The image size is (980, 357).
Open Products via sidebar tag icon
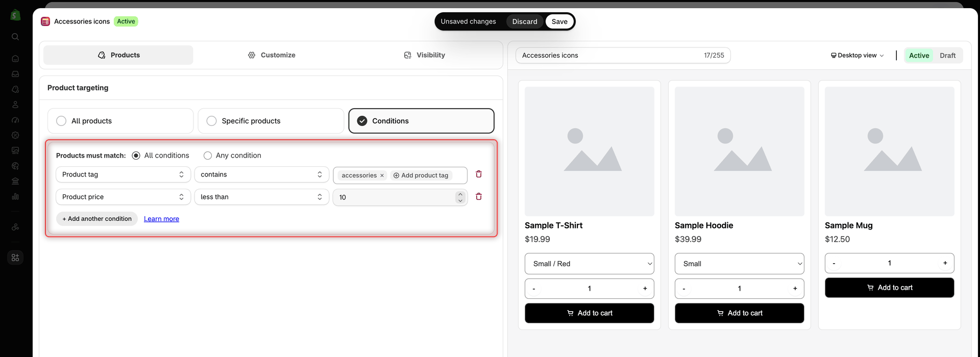tap(15, 89)
